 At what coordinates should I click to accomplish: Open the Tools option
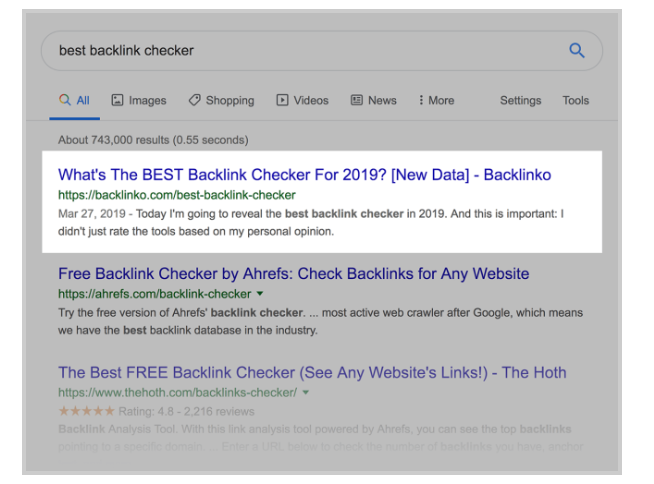pyautogui.click(x=576, y=101)
